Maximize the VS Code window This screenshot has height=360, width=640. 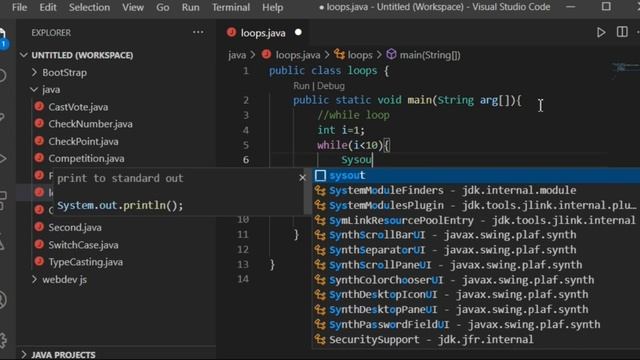(x=606, y=7)
